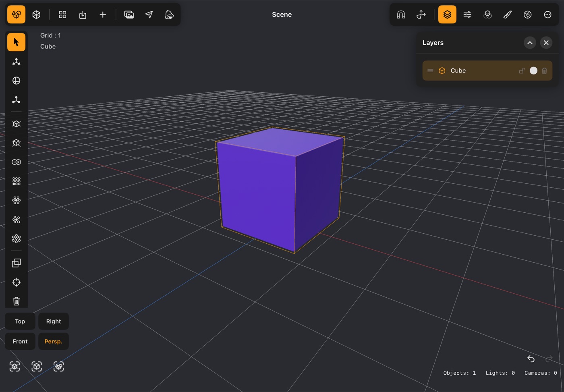Switch to Top view
This screenshot has width=564, height=392.
(20, 321)
